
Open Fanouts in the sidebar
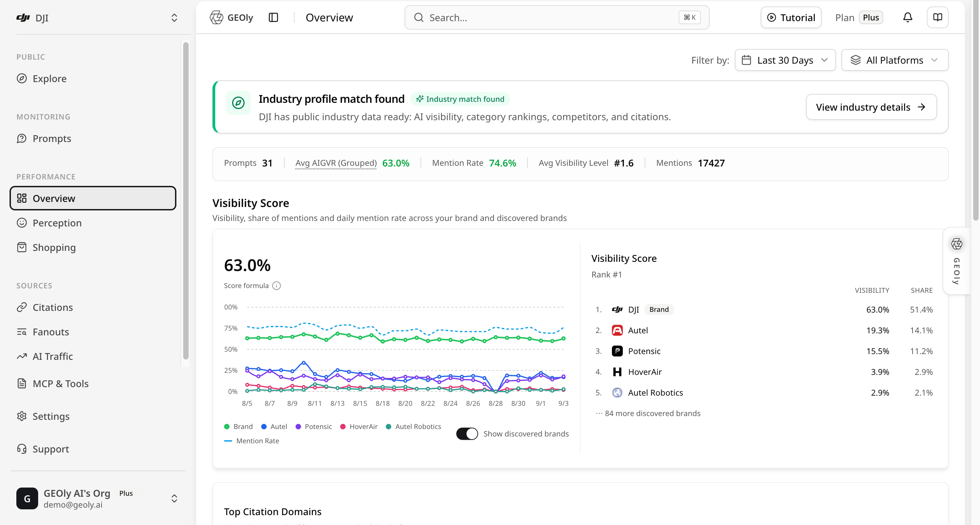93,332
